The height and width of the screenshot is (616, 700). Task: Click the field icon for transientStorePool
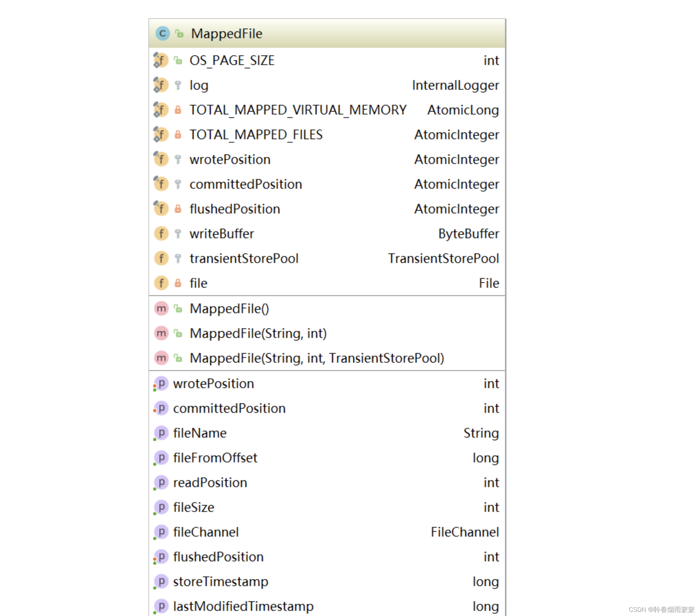pyautogui.click(x=161, y=258)
